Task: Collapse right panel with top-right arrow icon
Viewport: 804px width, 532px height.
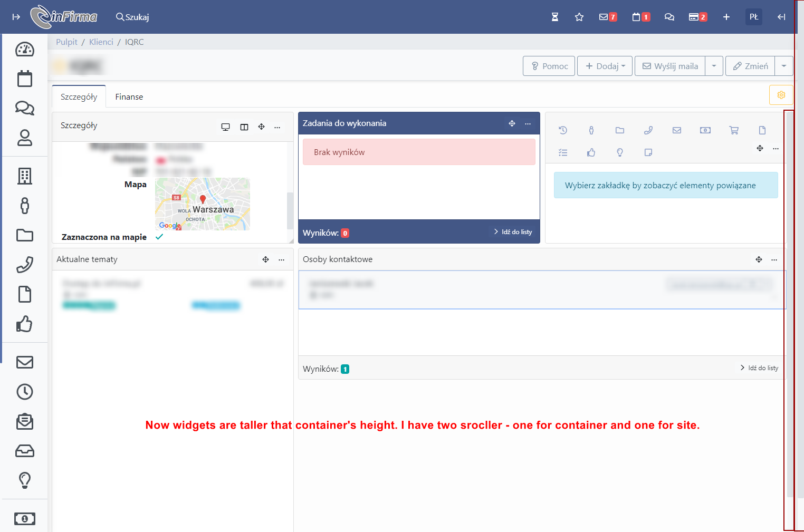Action: tap(781, 17)
